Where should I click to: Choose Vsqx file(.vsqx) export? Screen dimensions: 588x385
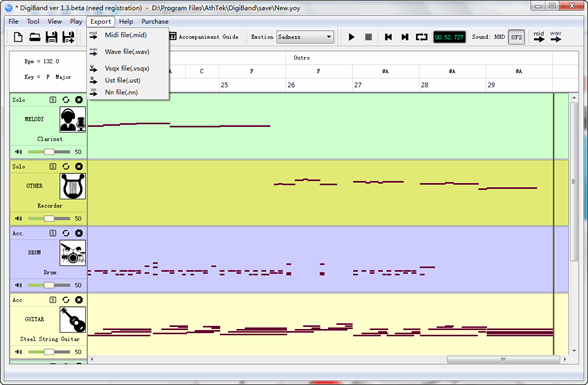128,69
